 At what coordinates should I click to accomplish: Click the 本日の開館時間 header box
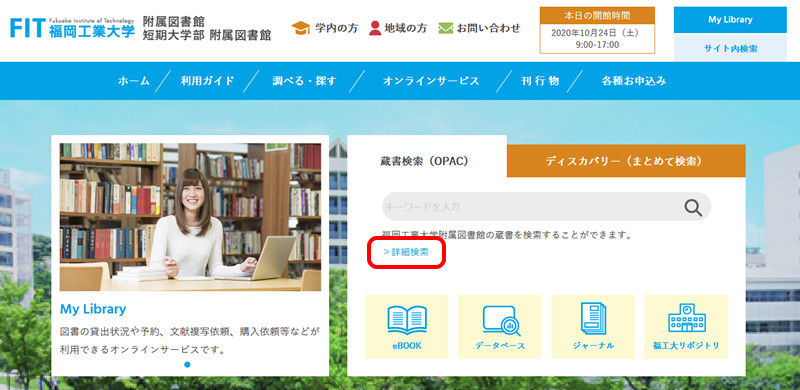click(x=597, y=15)
